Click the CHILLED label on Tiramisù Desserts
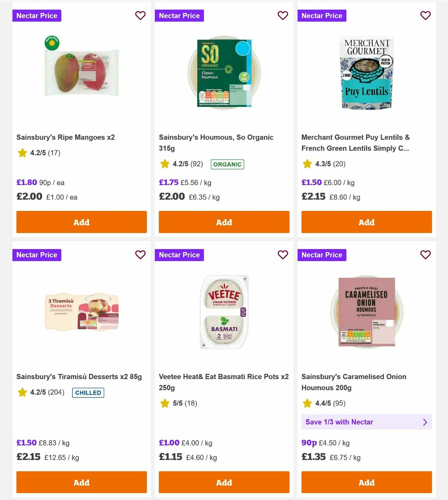 (x=88, y=392)
